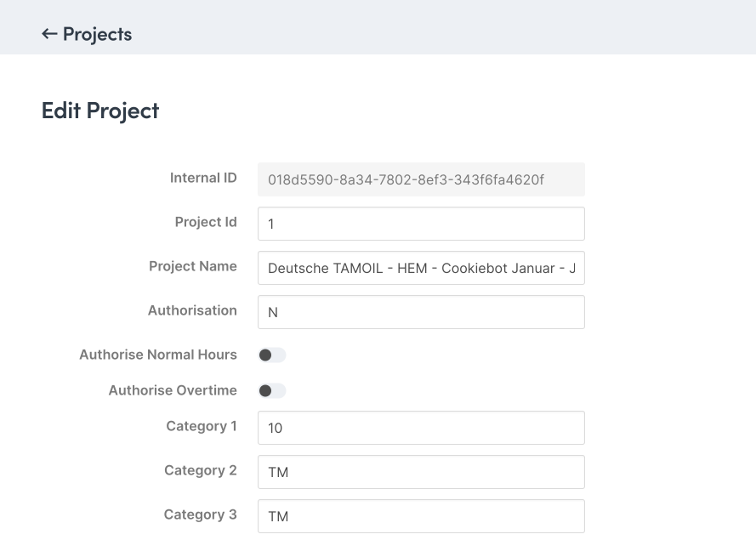Click the Edit Project heading
The width and height of the screenshot is (756, 540).
tap(100, 111)
